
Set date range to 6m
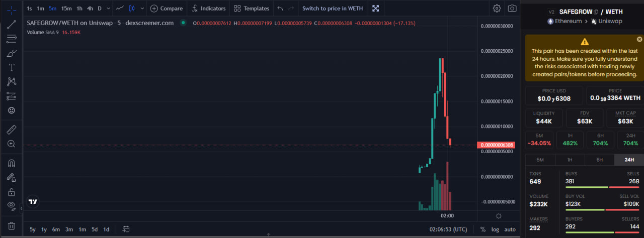(56, 229)
